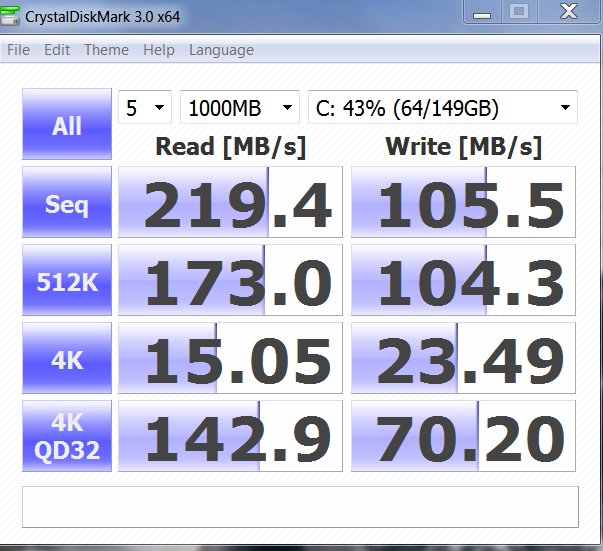The width and height of the screenshot is (603, 551).
Task: Click the Seq read result 219.4
Action: point(230,202)
